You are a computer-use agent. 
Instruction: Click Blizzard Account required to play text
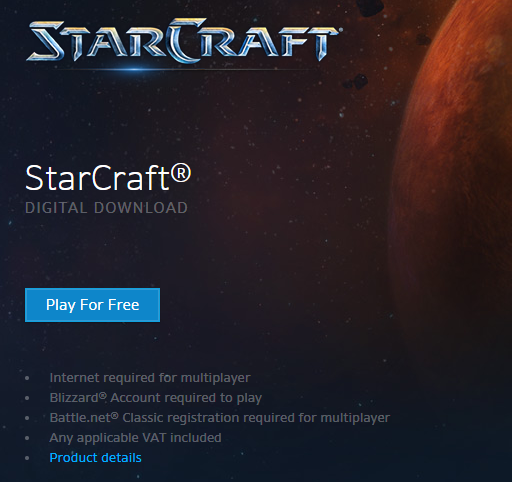[156, 398]
